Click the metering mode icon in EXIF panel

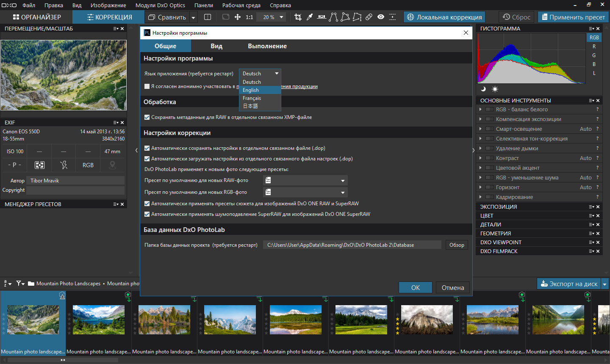coord(39,165)
